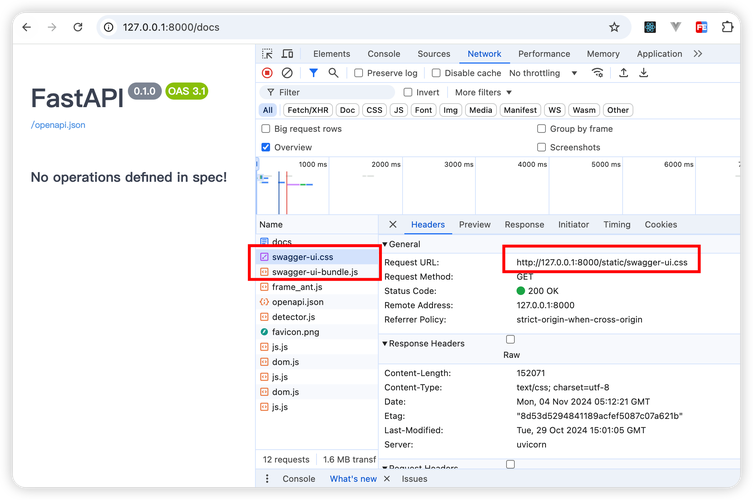
Task: Select the detector.js request
Action: [x=317, y=317]
